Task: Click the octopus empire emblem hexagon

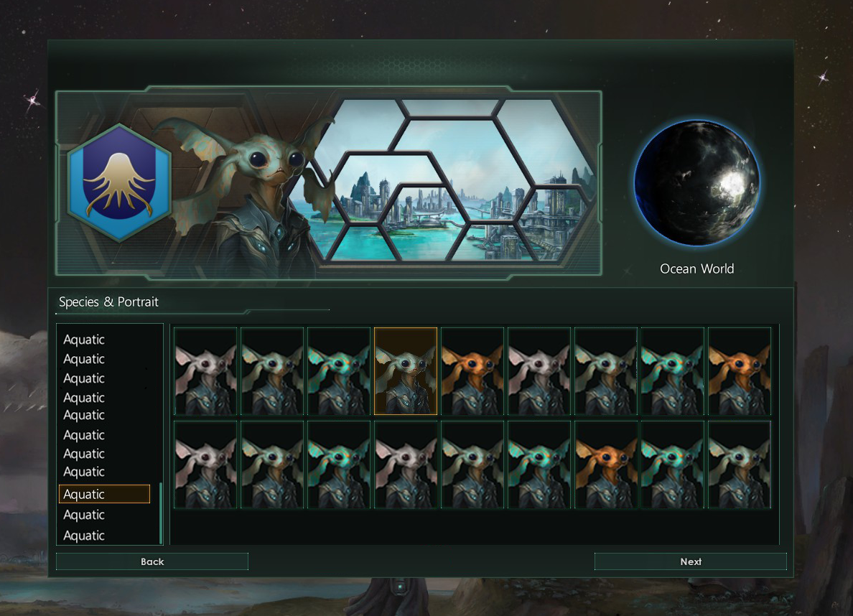Action: coord(119,183)
